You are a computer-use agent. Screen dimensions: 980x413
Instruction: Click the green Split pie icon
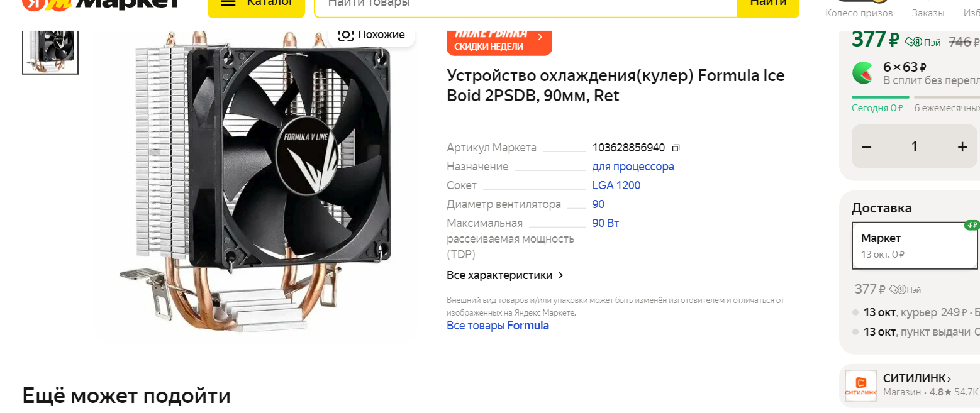[863, 73]
